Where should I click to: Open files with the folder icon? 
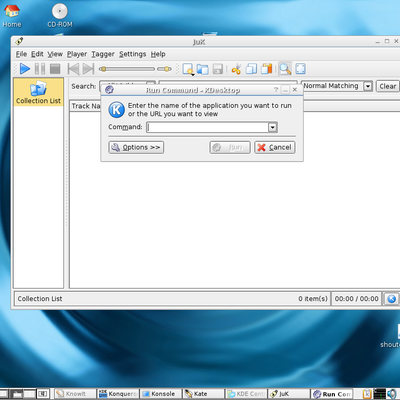pyautogui.click(x=203, y=69)
